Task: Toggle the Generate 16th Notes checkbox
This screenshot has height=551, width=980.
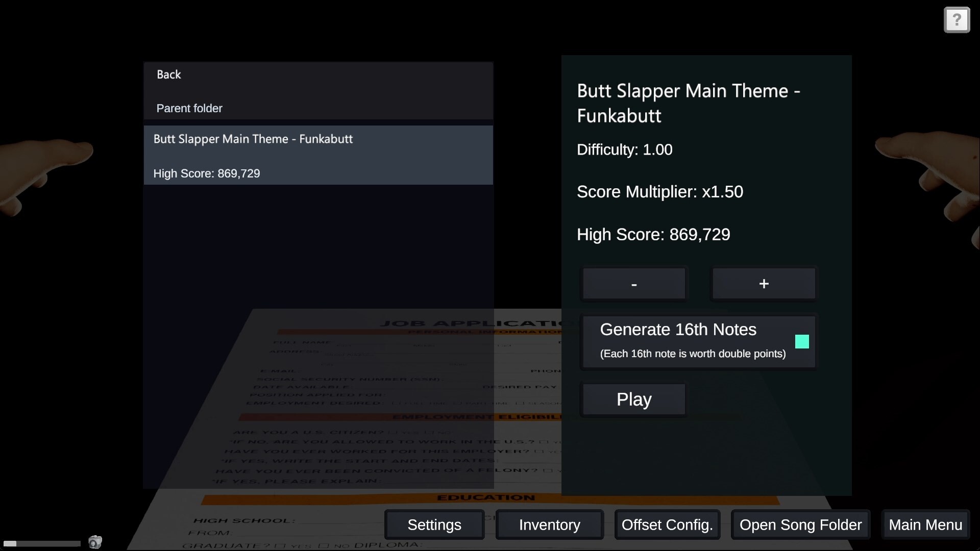Action: point(802,341)
